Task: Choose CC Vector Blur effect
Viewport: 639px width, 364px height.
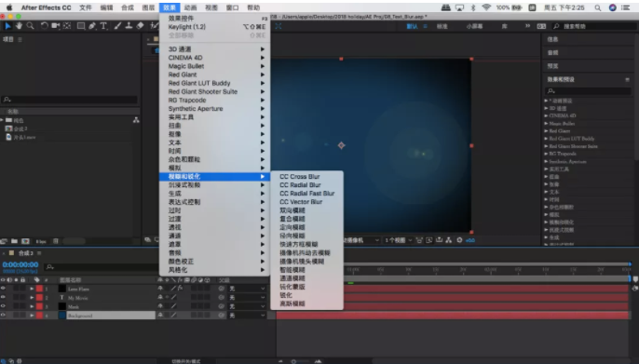Action: click(306, 202)
